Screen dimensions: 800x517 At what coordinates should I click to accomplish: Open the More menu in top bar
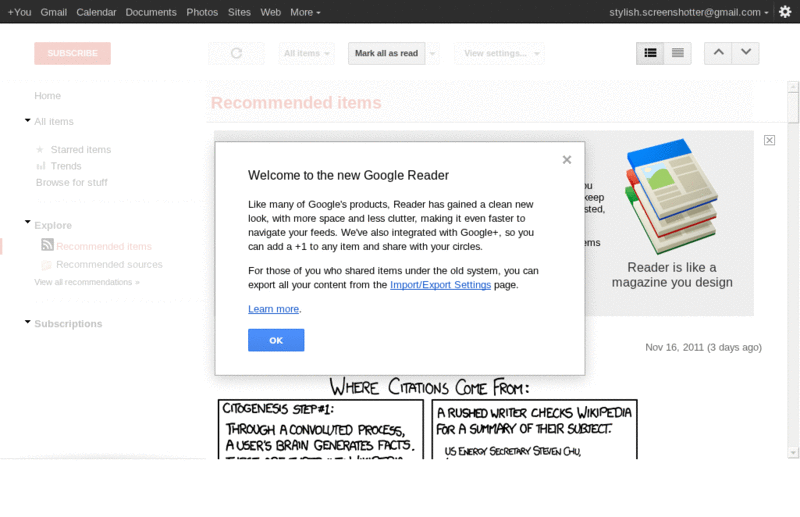(305, 12)
